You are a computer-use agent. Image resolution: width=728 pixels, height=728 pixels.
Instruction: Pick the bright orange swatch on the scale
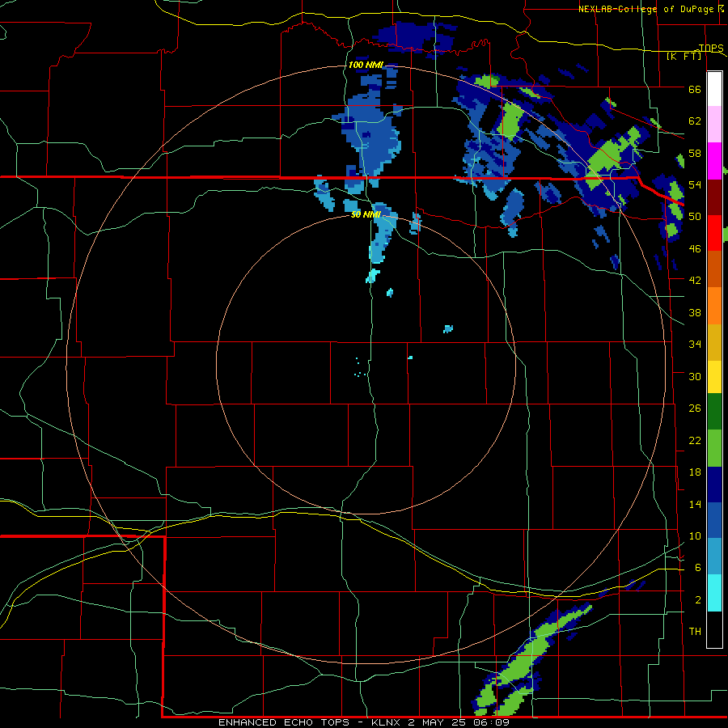714,305
